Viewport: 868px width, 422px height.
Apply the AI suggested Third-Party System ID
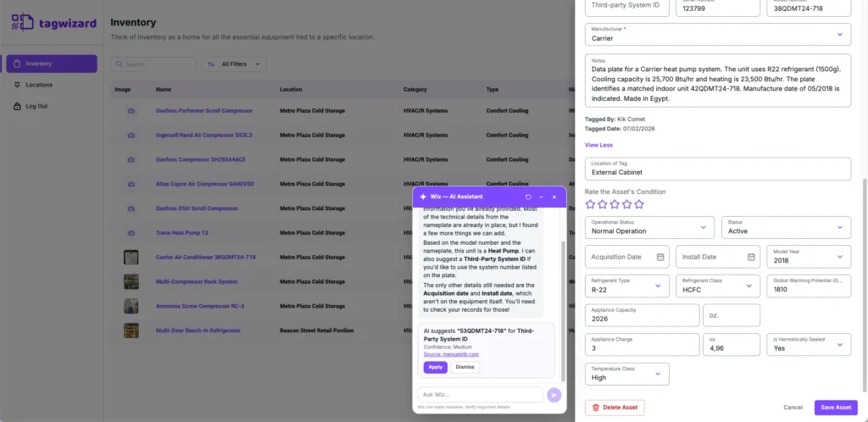436,367
